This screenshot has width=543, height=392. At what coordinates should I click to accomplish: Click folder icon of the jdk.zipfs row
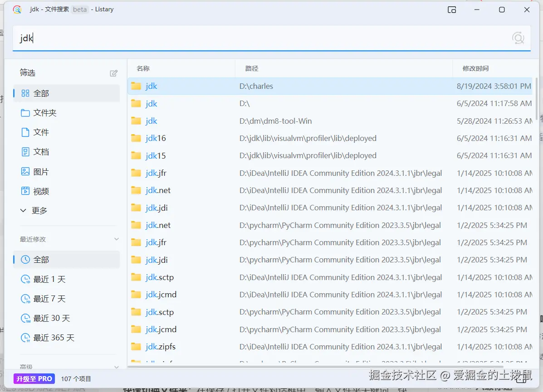pyautogui.click(x=136, y=346)
